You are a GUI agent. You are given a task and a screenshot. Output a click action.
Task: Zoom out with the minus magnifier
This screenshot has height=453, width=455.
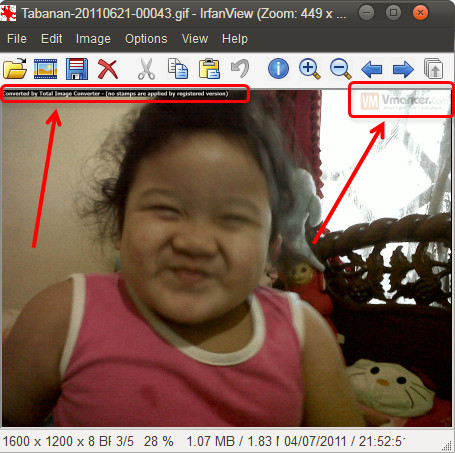click(x=341, y=69)
